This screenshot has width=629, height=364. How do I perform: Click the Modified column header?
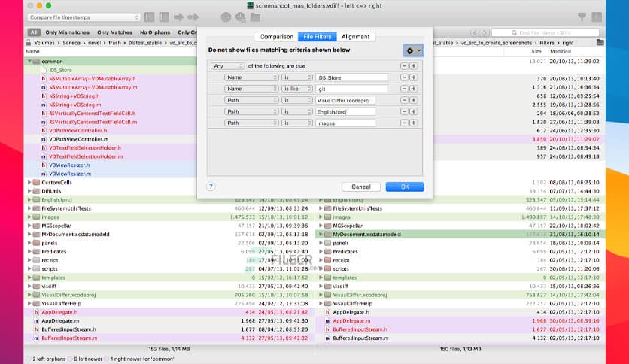tap(561, 51)
